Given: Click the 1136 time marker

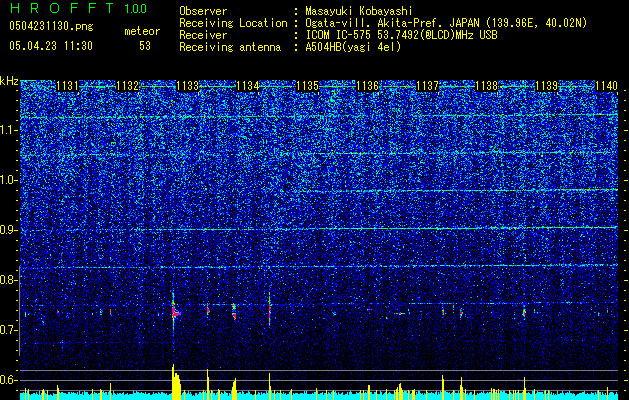Looking at the screenshot, I should [367, 86].
